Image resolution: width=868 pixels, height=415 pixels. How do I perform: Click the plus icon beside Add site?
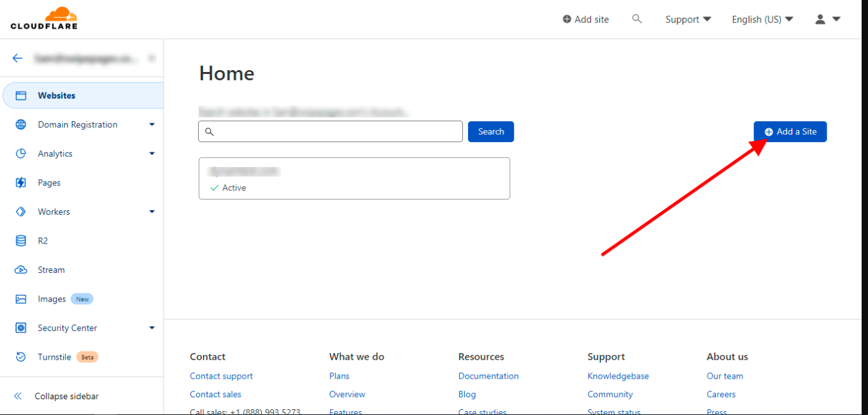(x=567, y=19)
